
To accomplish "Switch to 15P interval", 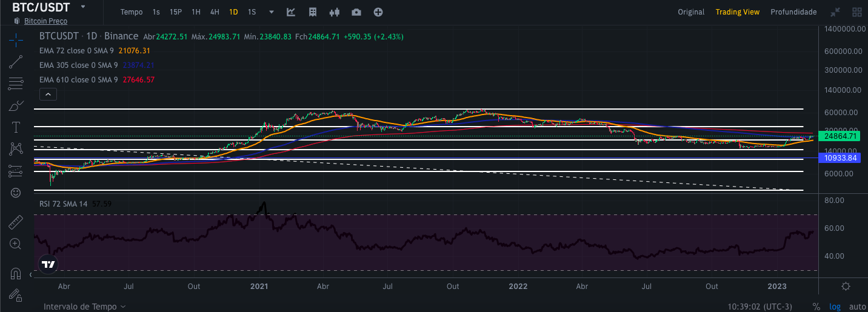I will coord(176,12).
